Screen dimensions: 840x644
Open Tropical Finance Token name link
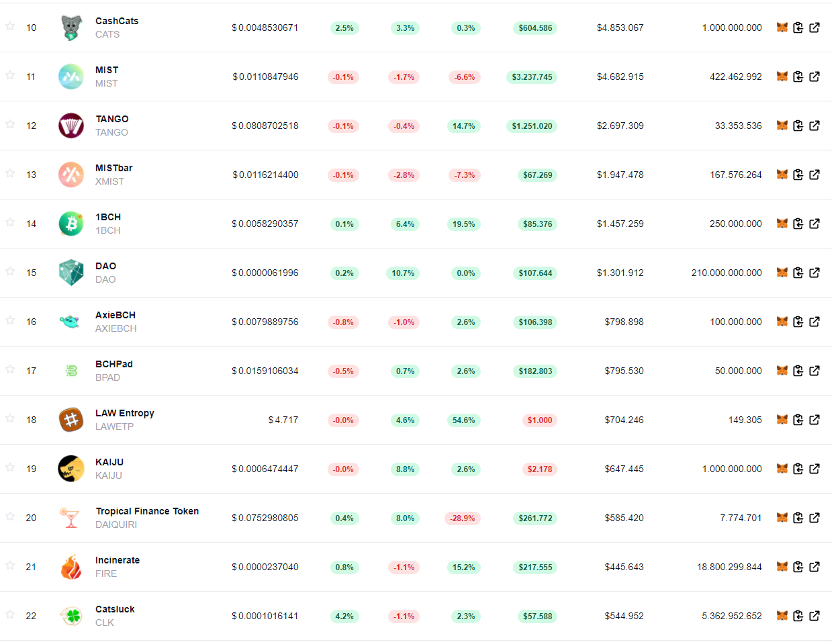tap(147, 511)
